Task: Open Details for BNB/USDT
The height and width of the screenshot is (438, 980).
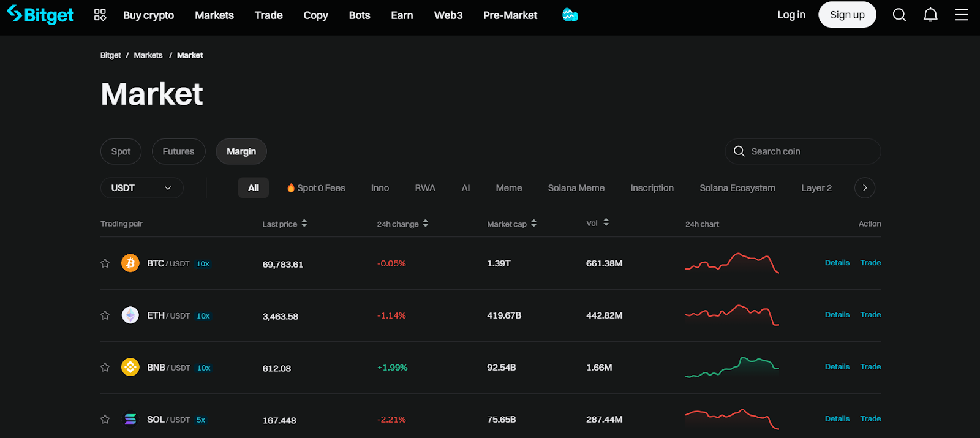Action: pyautogui.click(x=837, y=367)
